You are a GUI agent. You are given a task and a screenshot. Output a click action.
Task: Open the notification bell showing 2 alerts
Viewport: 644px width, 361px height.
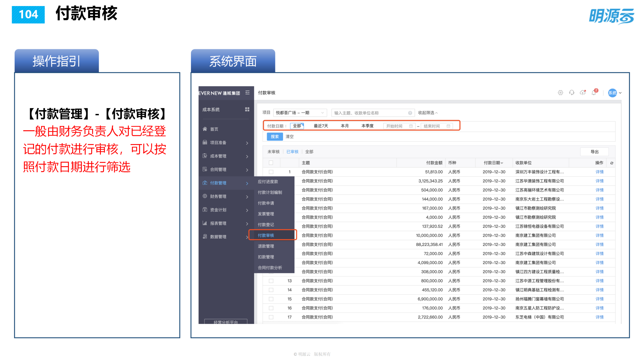pos(594,93)
